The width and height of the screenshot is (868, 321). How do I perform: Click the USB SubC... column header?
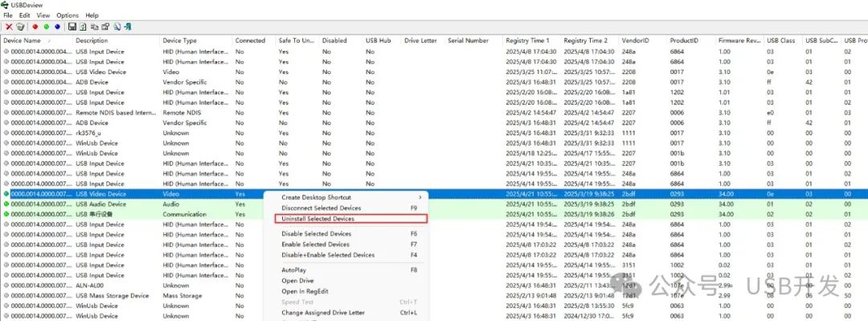click(x=821, y=40)
